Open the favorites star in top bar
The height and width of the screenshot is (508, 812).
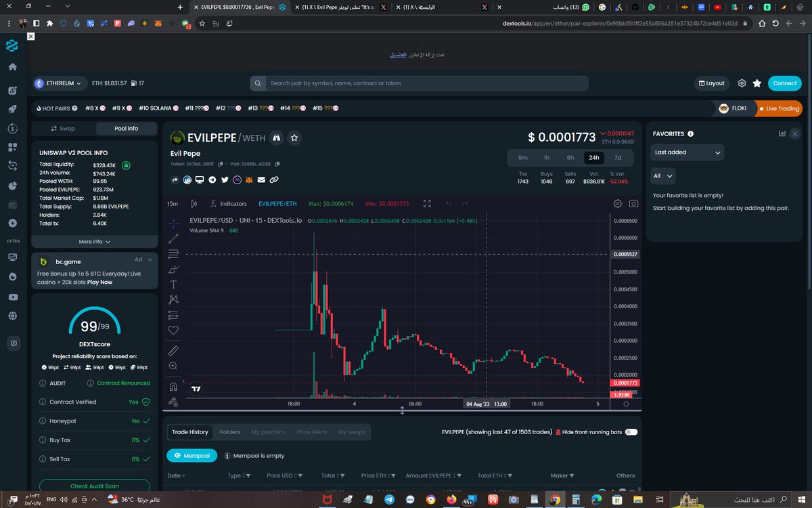pyautogui.click(x=757, y=83)
